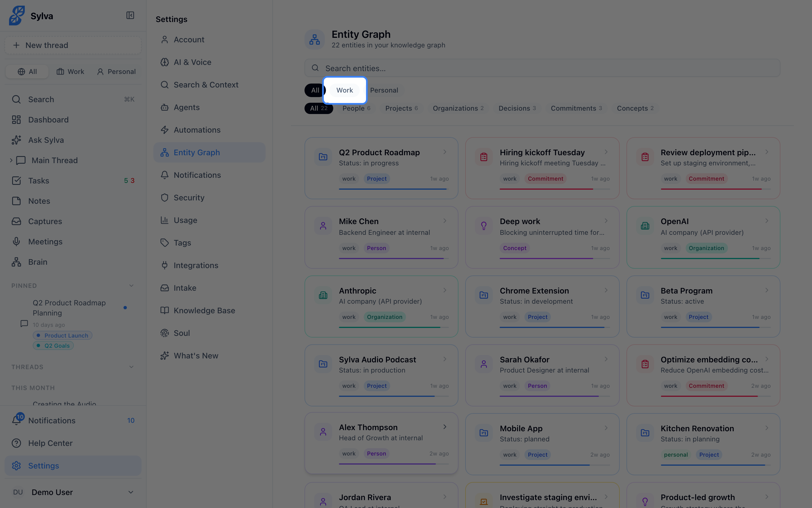Start a New thread

[73, 45]
